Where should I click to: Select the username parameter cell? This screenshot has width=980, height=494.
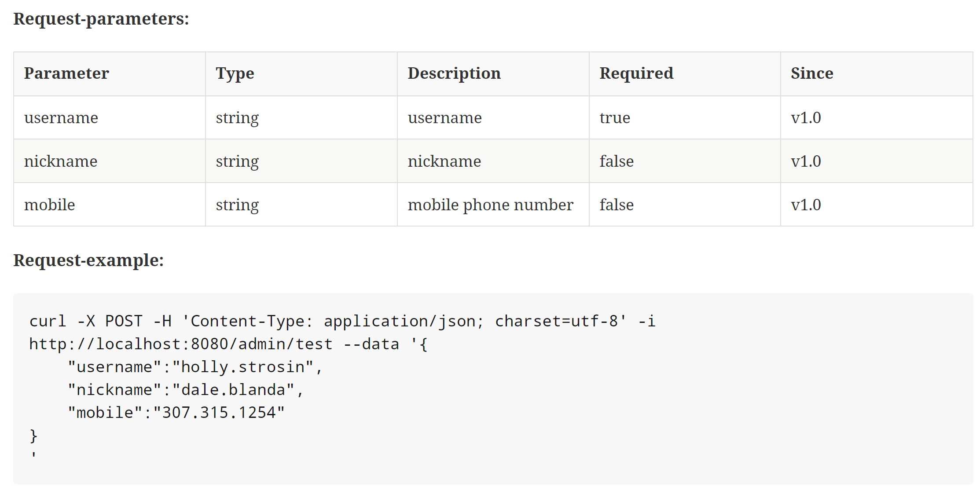(61, 118)
